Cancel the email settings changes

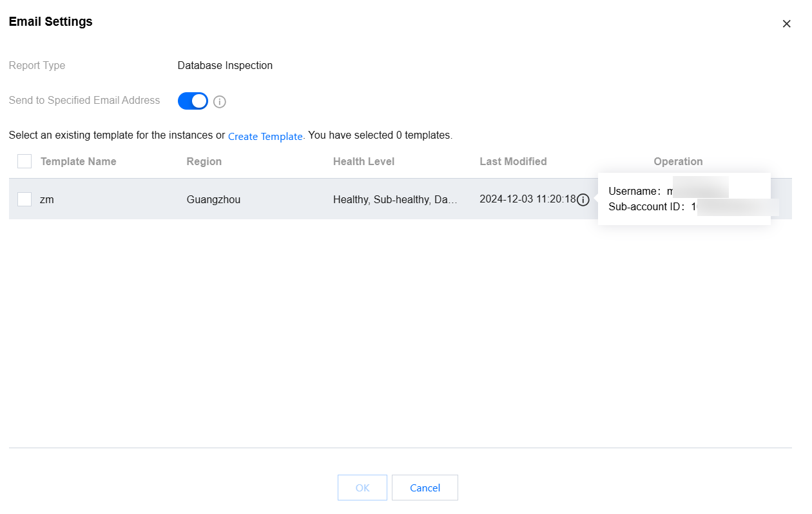[425, 488]
